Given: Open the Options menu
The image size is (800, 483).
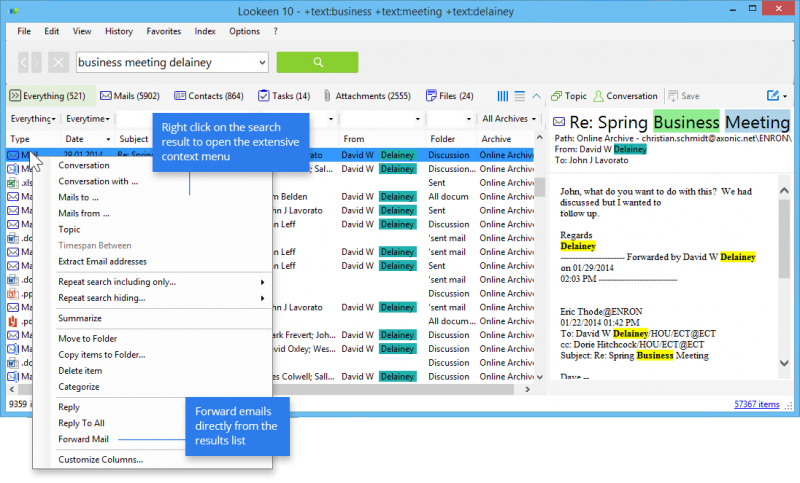Looking at the screenshot, I should [244, 31].
